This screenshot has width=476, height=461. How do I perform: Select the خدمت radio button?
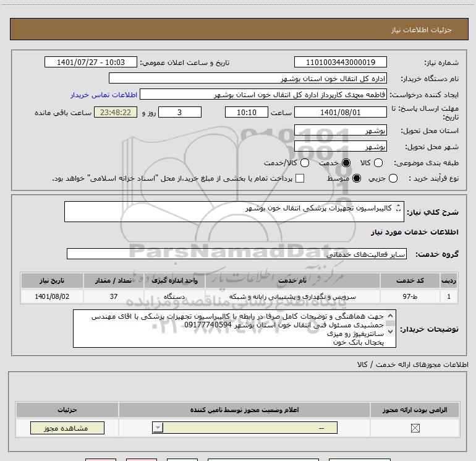[x=346, y=163]
